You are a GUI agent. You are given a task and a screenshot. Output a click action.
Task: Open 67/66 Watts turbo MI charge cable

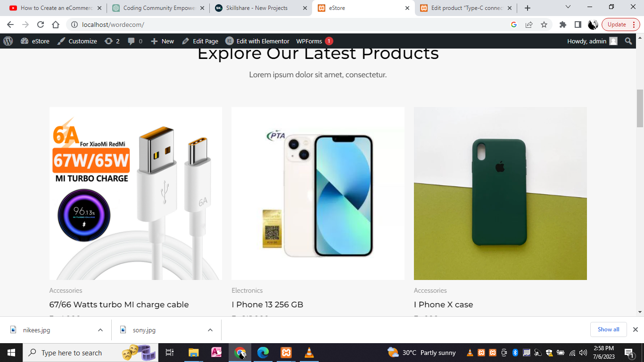[x=119, y=304]
